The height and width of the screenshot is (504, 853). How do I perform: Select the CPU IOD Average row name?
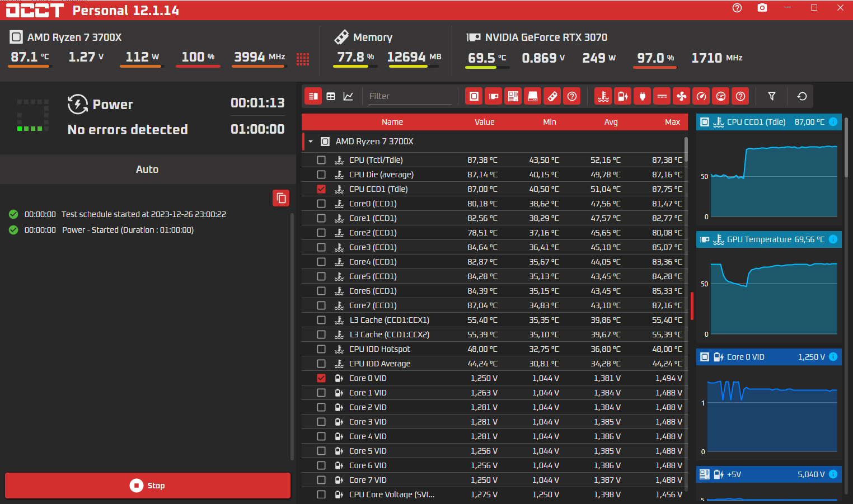(379, 364)
